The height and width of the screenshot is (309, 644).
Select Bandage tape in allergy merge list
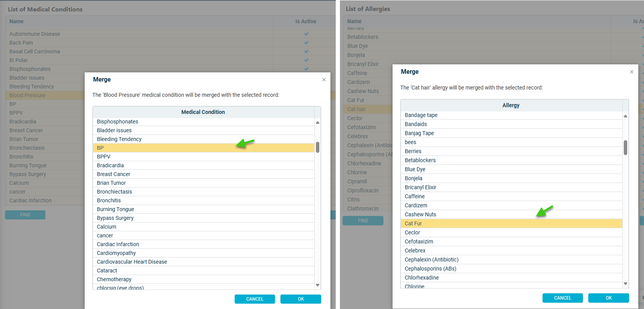tap(512, 115)
